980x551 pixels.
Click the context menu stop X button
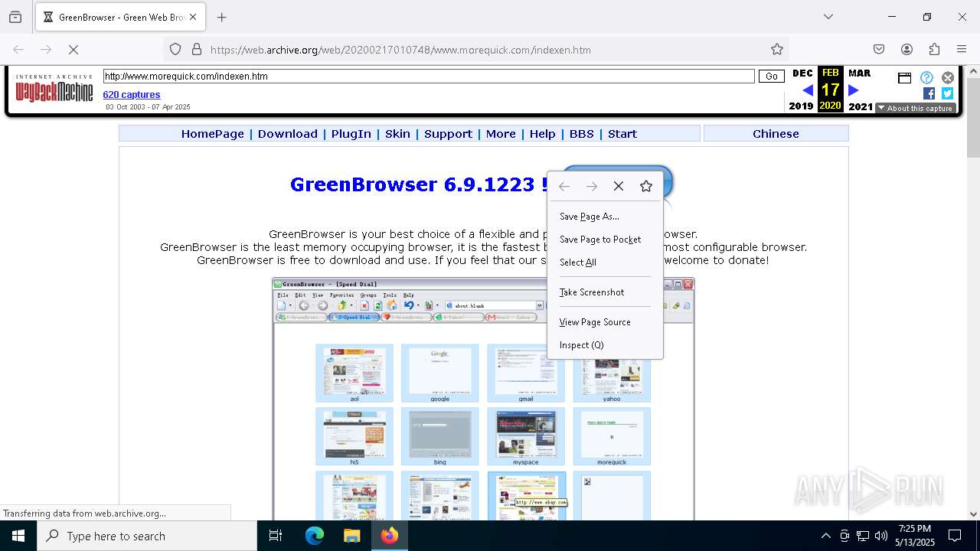click(x=619, y=186)
